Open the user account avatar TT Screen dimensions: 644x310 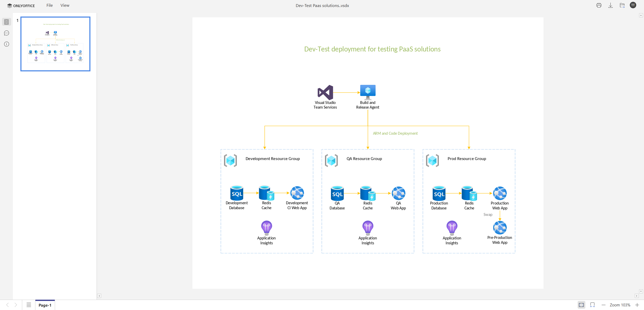(x=633, y=5)
